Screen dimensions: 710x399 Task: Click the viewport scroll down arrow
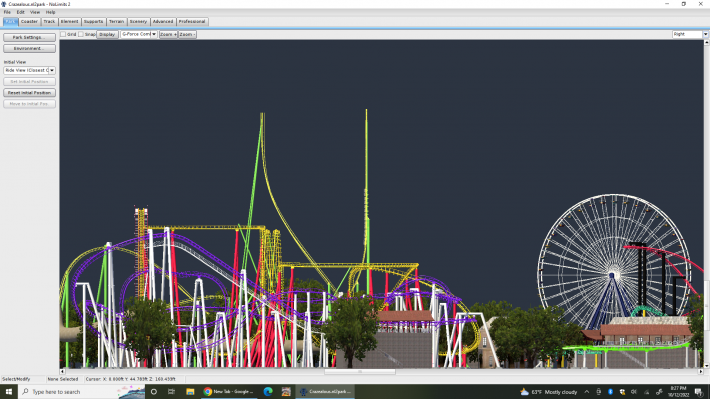pos(706,365)
